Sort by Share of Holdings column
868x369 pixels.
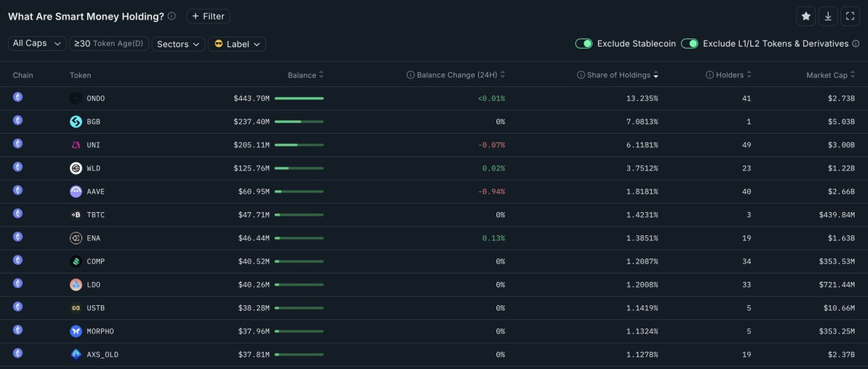[623, 75]
